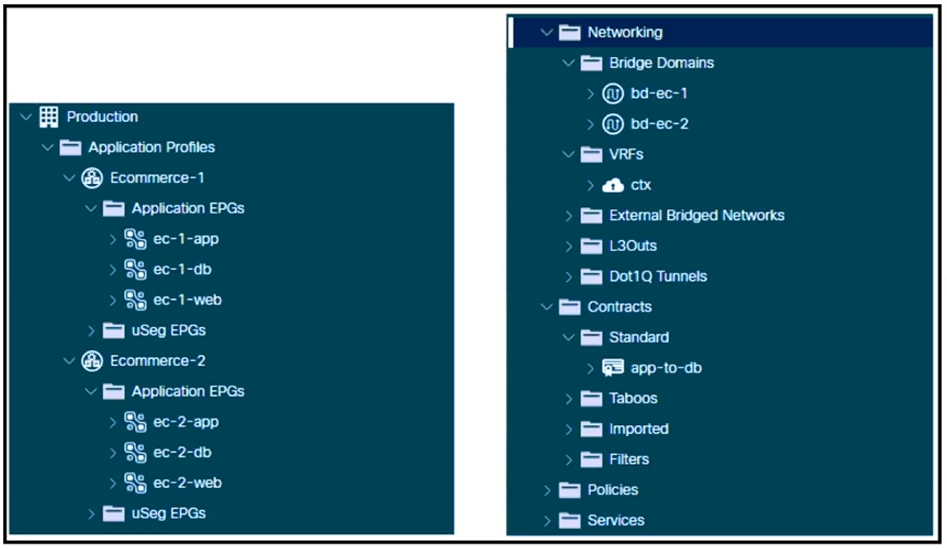
Task: Click the Ecommerce-2 application profile icon
Action: pyautogui.click(x=92, y=361)
